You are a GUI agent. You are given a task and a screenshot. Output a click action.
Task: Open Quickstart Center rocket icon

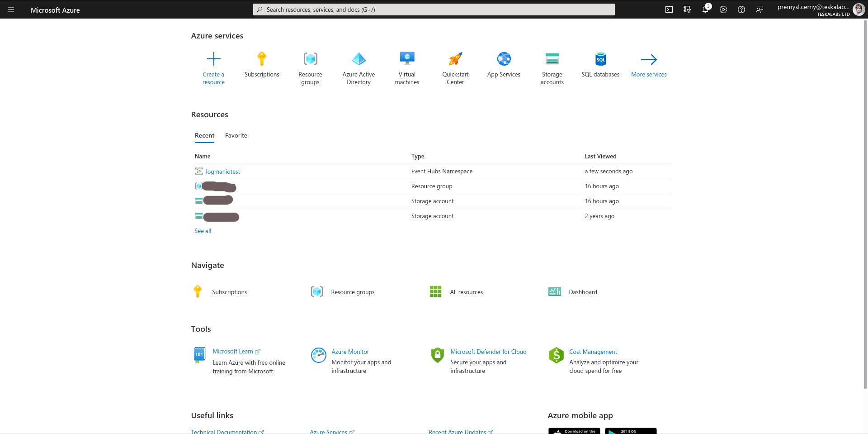[456, 59]
